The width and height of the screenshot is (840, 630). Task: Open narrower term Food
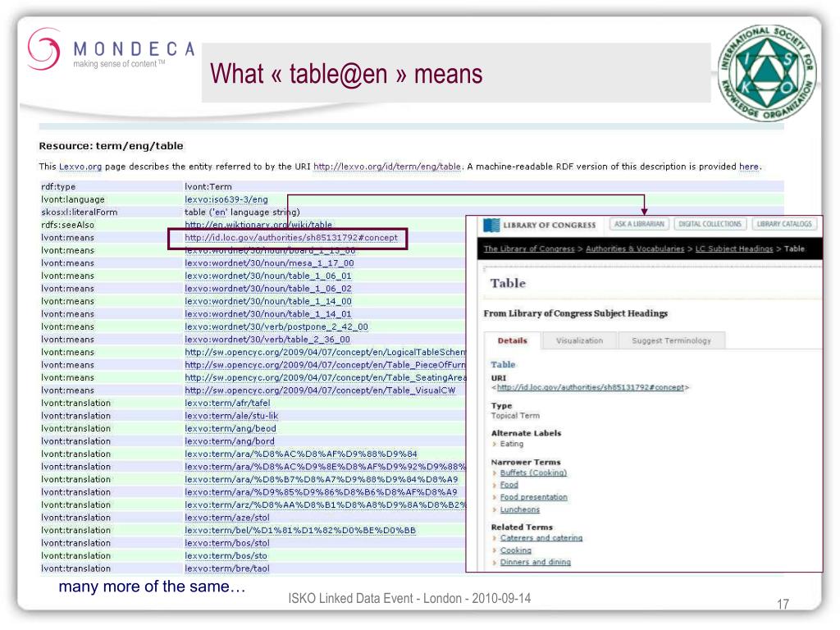[509, 485]
